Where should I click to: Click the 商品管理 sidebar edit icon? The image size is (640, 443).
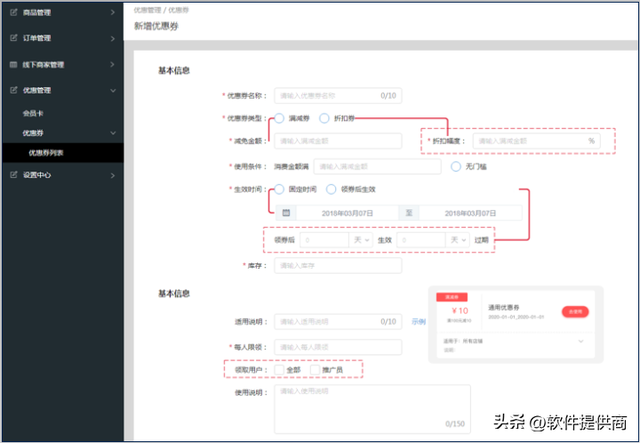[13, 12]
